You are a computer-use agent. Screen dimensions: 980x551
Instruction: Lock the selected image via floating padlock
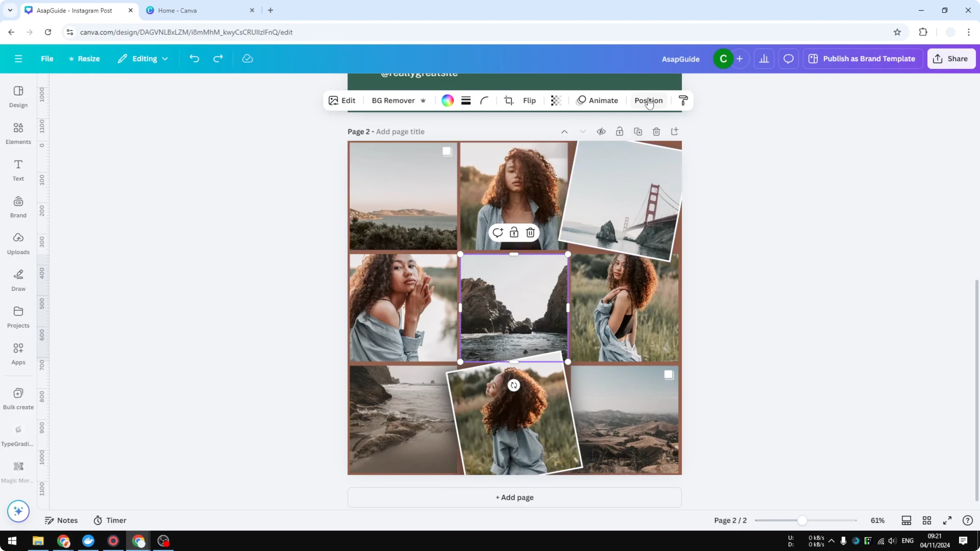(x=514, y=232)
